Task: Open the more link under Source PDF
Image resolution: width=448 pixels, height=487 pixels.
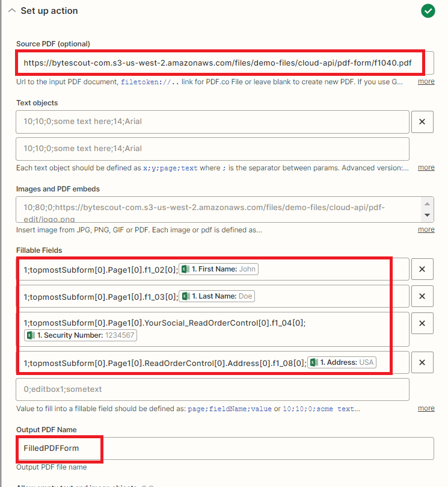Action: pos(426,81)
